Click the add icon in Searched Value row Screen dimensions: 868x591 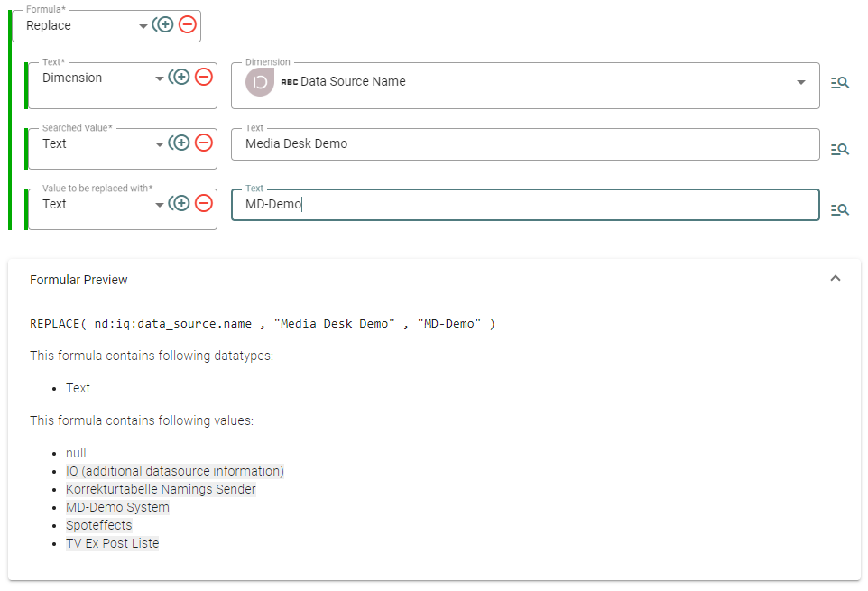pyautogui.click(x=180, y=143)
